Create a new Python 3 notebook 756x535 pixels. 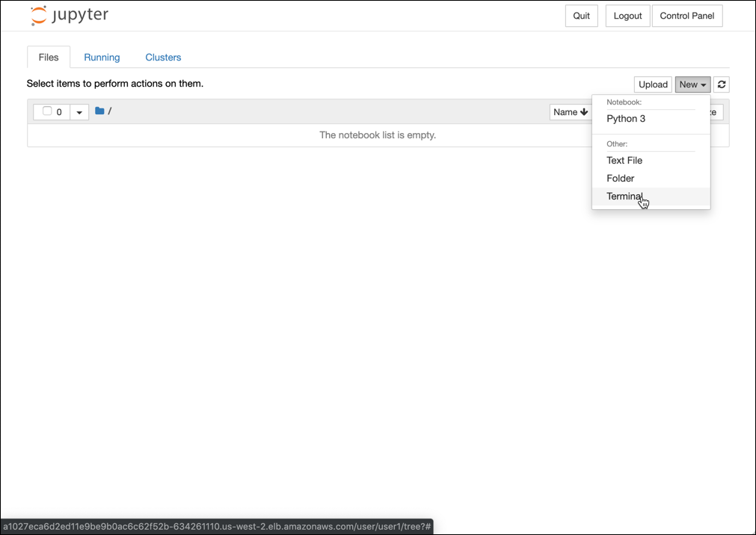(x=626, y=119)
